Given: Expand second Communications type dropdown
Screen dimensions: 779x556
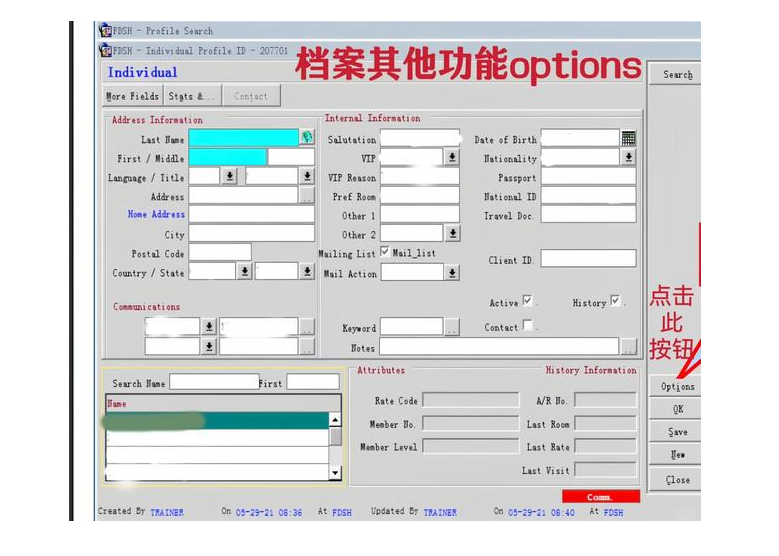Looking at the screenshot, I should (x=209, y=346).
